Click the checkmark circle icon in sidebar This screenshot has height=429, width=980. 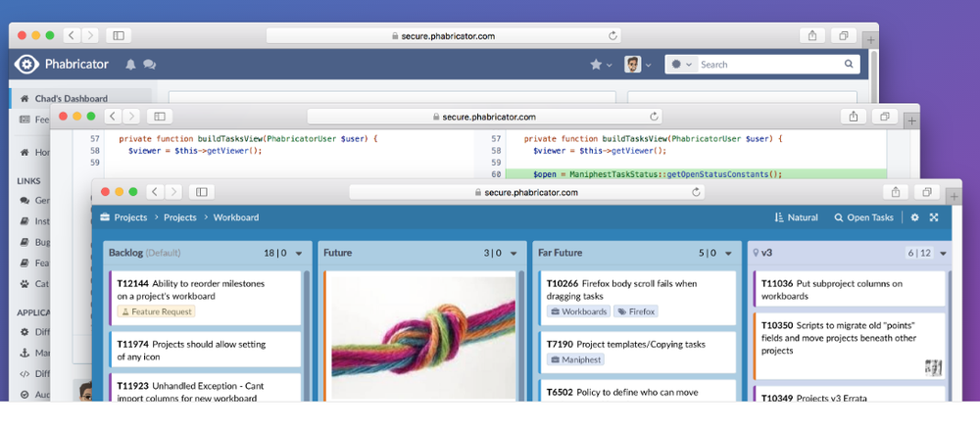(24, 395)
